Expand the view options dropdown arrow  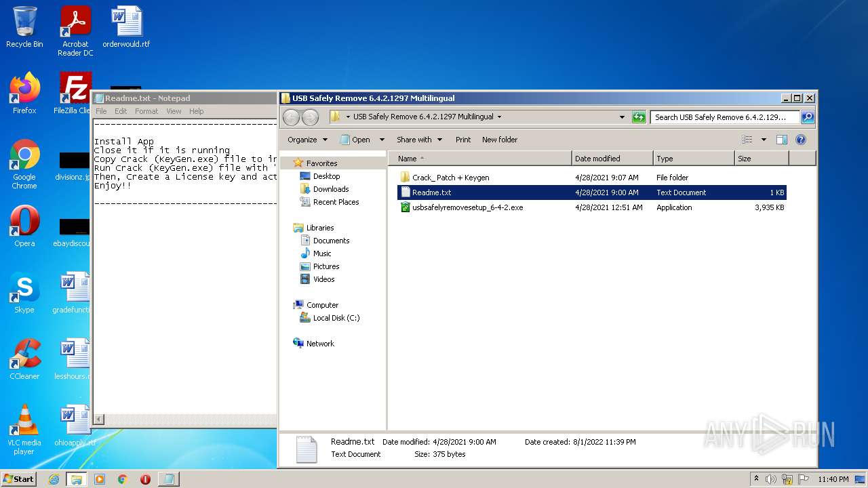click(764, 140)
